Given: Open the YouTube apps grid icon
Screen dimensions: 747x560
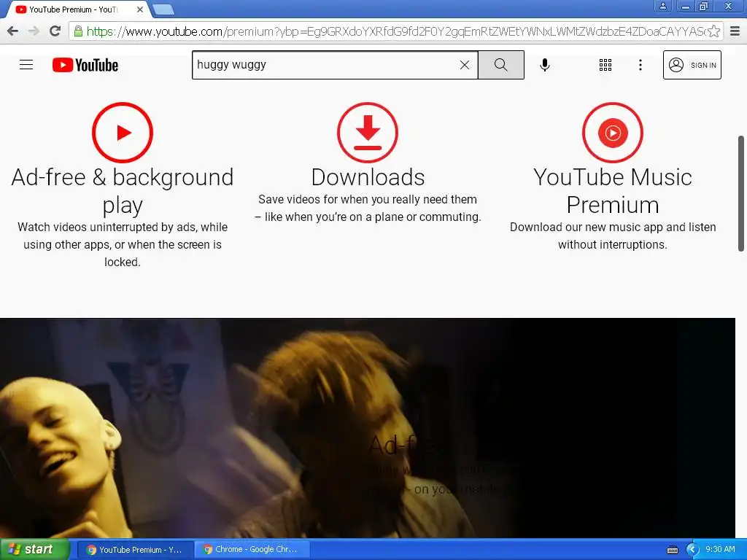Looking at the screenshot, I should click(x=605, y=65).
